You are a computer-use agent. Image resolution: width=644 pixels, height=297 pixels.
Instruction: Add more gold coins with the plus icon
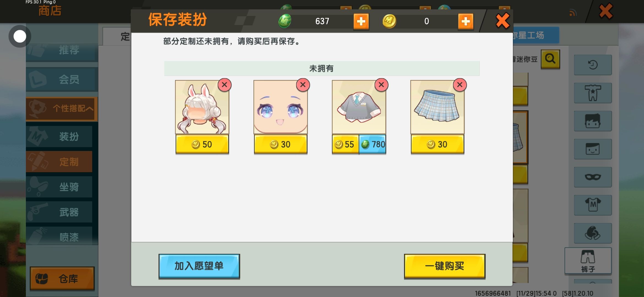(x=466, y=21)
